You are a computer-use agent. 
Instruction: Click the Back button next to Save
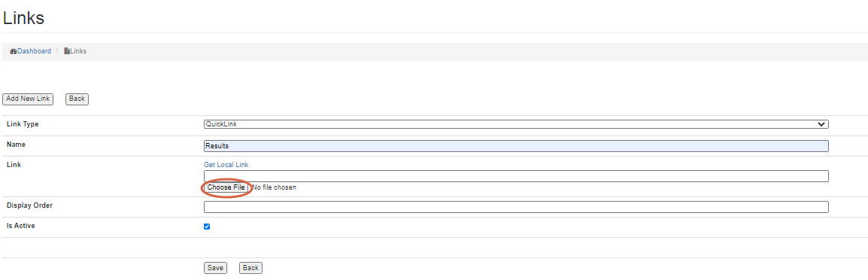(250, 268)
